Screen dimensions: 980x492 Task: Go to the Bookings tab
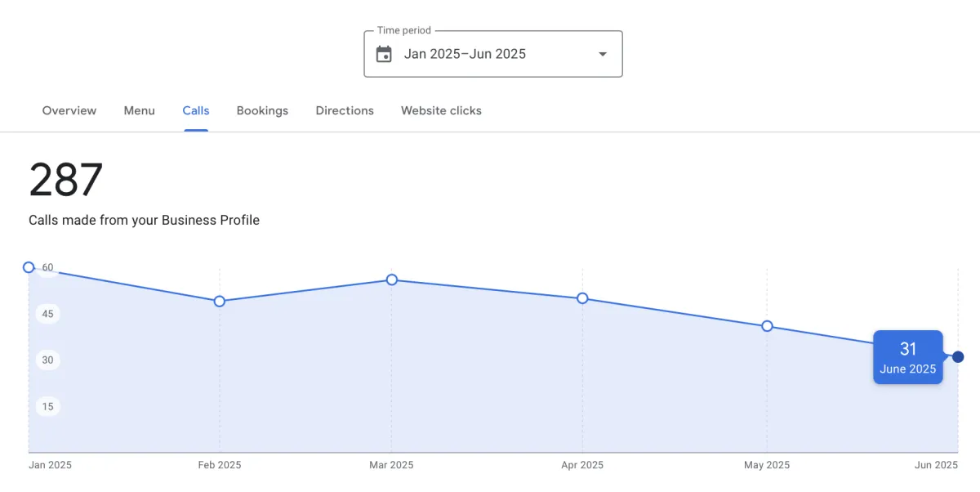point(262,110)
